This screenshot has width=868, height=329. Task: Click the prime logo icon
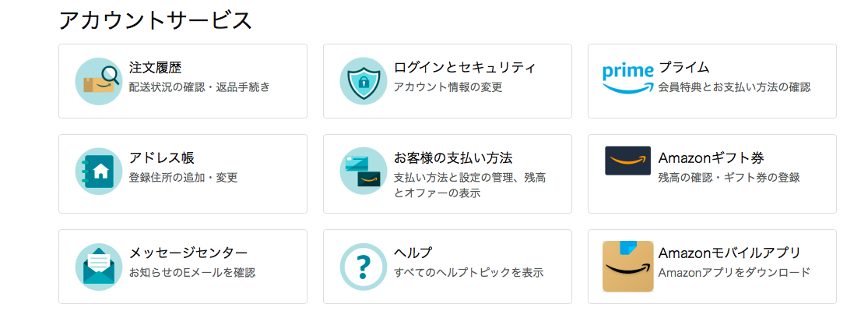627,79
